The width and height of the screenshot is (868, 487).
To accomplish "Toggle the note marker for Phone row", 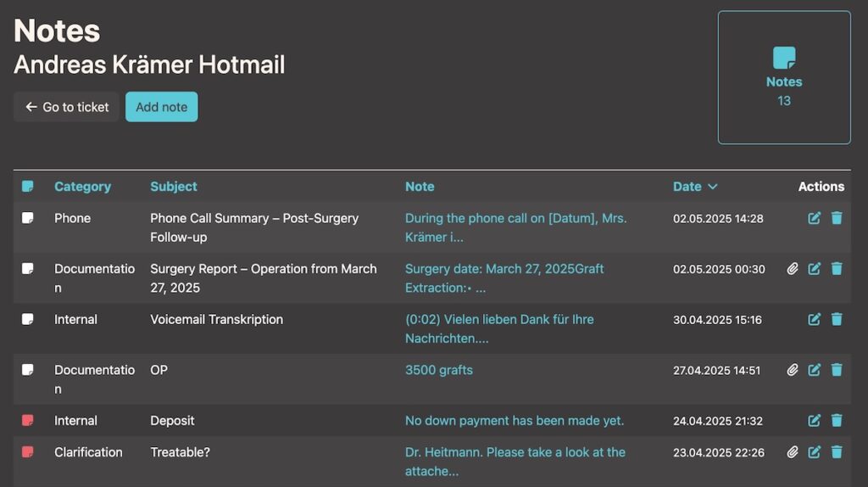I will pyautogui.click(x=28, y=218).
